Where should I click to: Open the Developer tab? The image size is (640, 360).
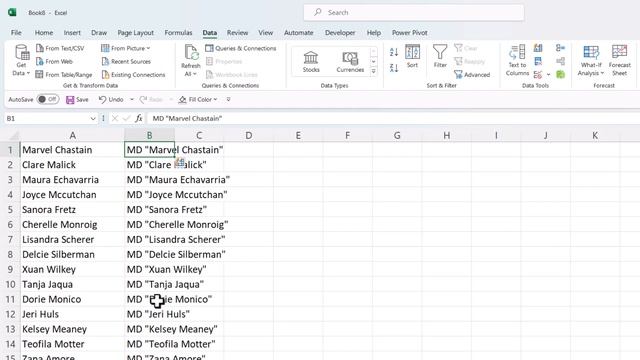340,33
